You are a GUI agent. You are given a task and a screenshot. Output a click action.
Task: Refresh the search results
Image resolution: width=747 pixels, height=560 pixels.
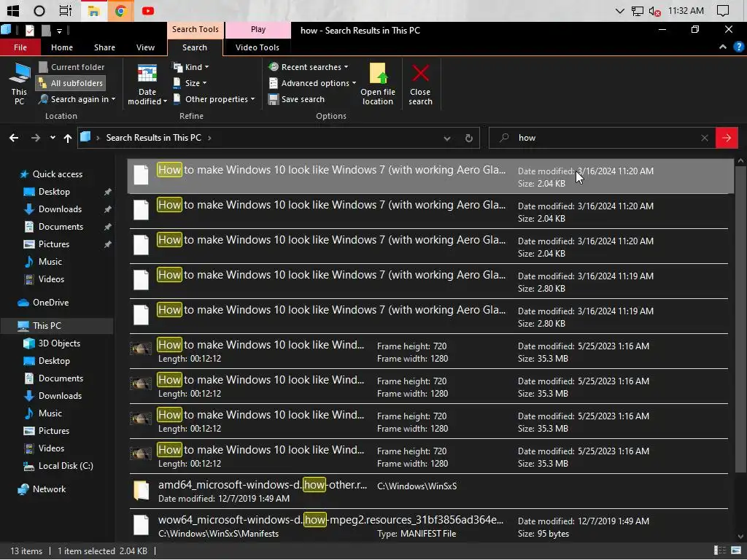[469, 138]
